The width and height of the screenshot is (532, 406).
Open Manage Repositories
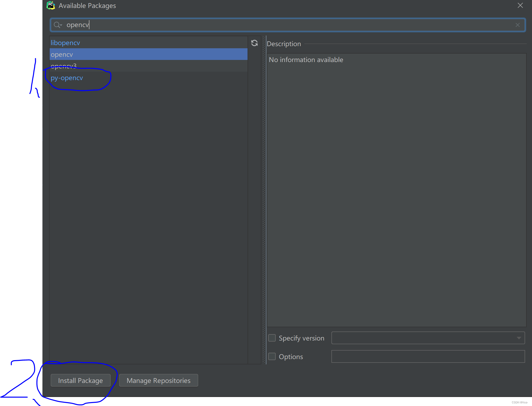(x=158, y=381)
